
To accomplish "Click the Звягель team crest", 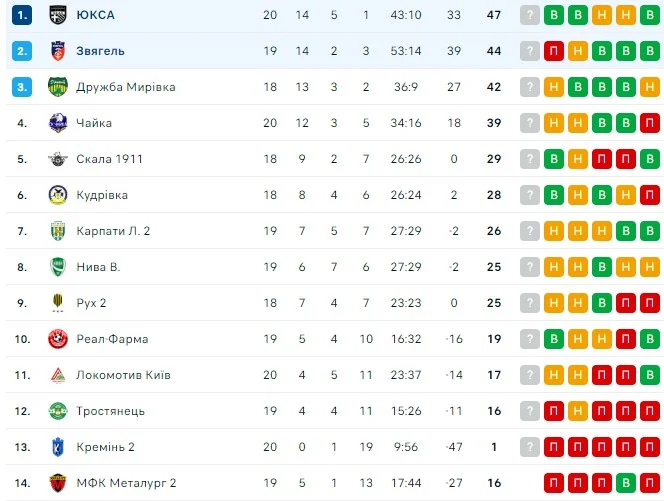I will 57,51.
